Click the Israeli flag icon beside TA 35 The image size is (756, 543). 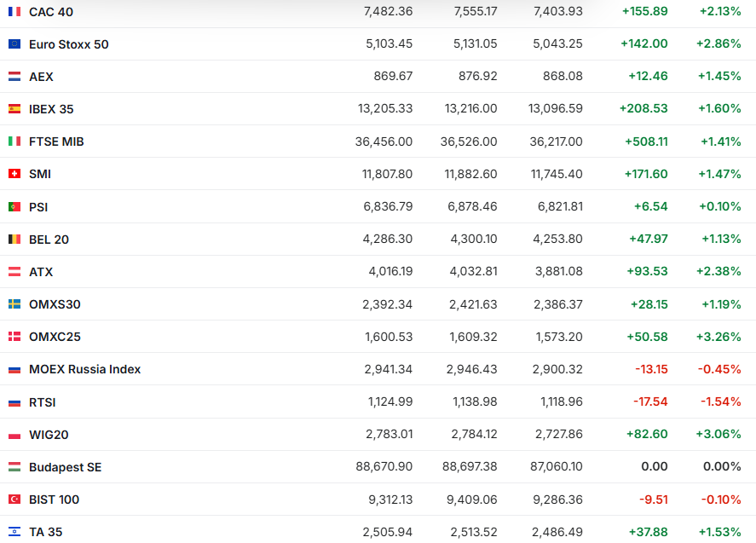14,532
